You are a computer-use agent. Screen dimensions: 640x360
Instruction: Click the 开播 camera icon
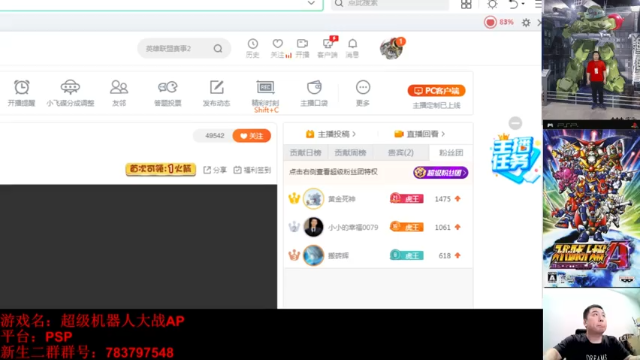[302, 44]
